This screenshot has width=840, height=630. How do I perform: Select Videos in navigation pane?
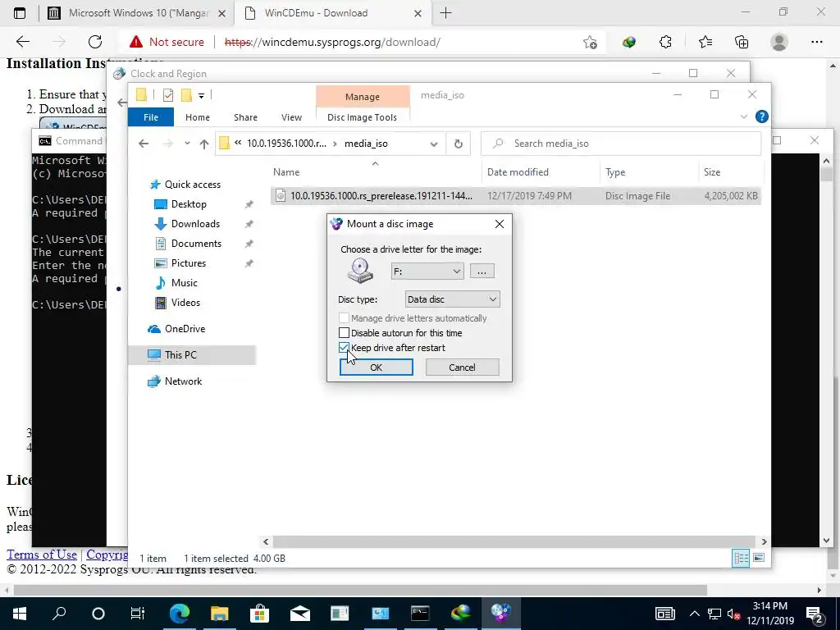click(185, 303)
